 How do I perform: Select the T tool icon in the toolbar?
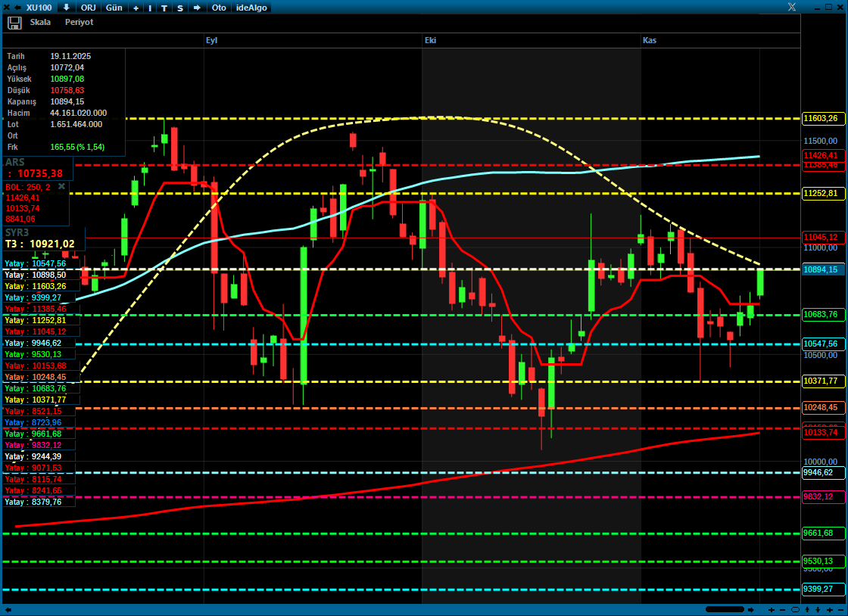[164, 8]
